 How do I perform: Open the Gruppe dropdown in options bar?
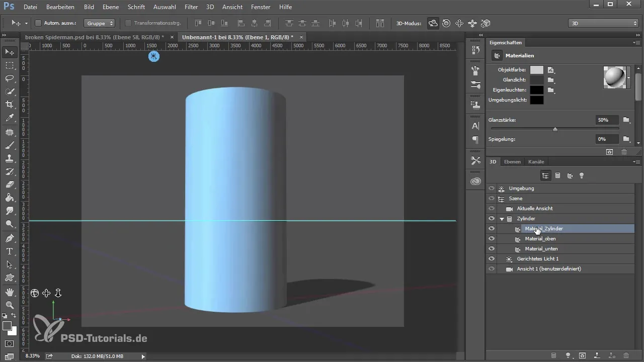pos(100,23)
